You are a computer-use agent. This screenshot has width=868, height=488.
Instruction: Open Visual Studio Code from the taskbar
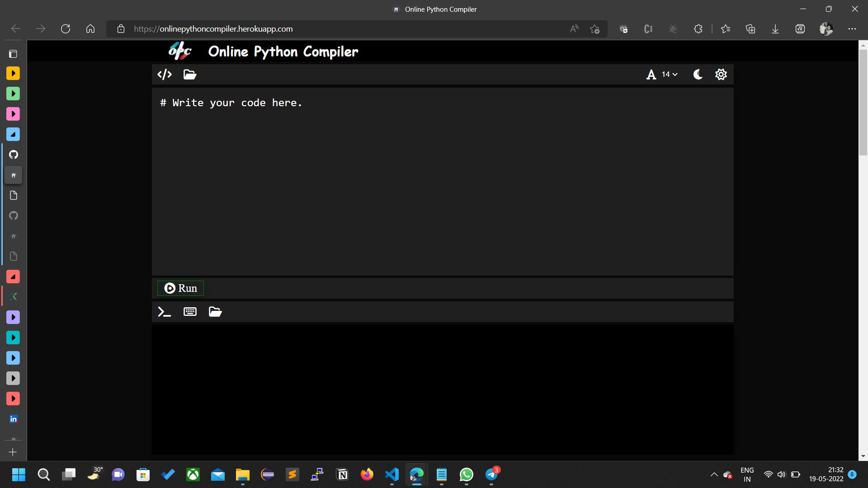point(392,474)
